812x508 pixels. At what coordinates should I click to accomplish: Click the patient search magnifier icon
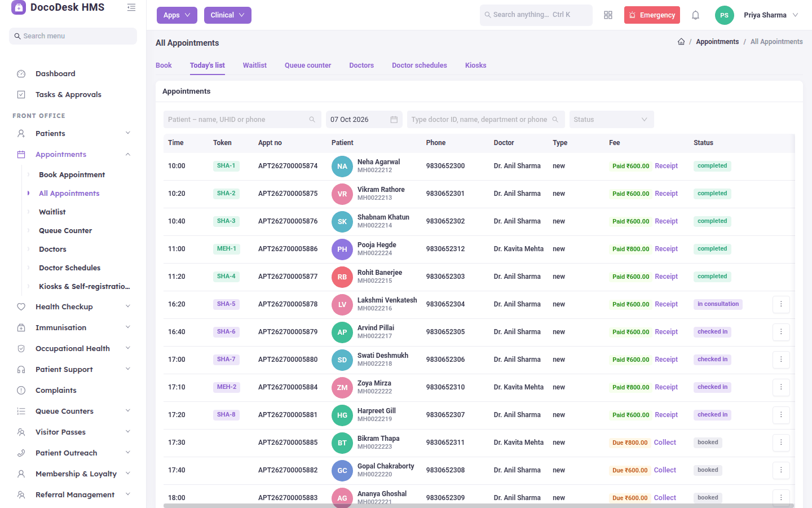pos(312,120)
